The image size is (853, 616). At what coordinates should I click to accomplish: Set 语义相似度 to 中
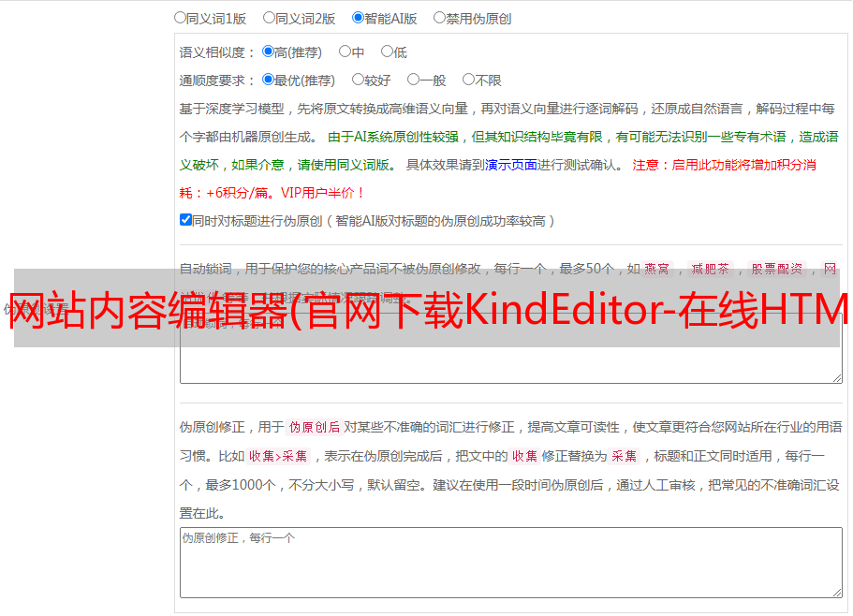[345, 51]
